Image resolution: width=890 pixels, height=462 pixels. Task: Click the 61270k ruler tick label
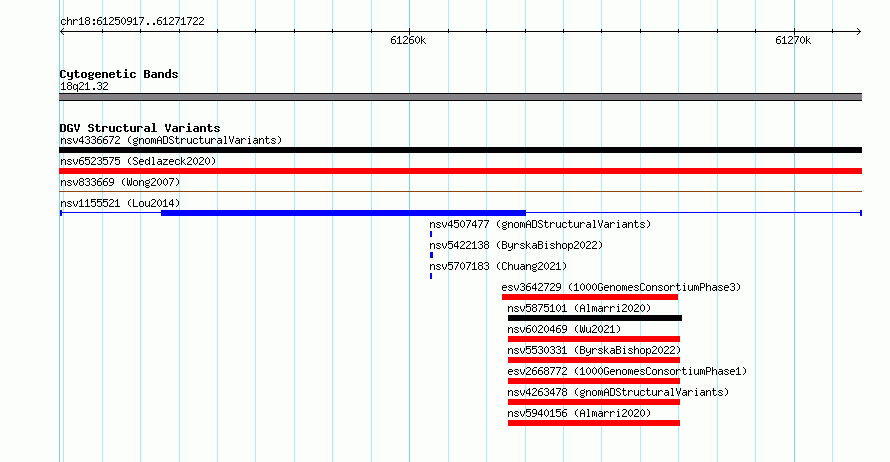coord(793,40)
